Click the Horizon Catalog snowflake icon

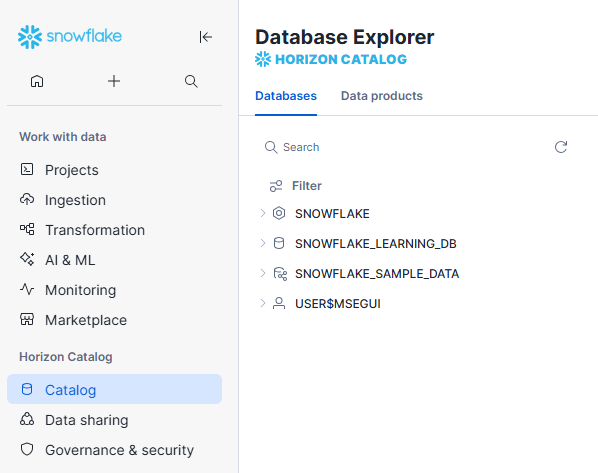tap(263, 59)
